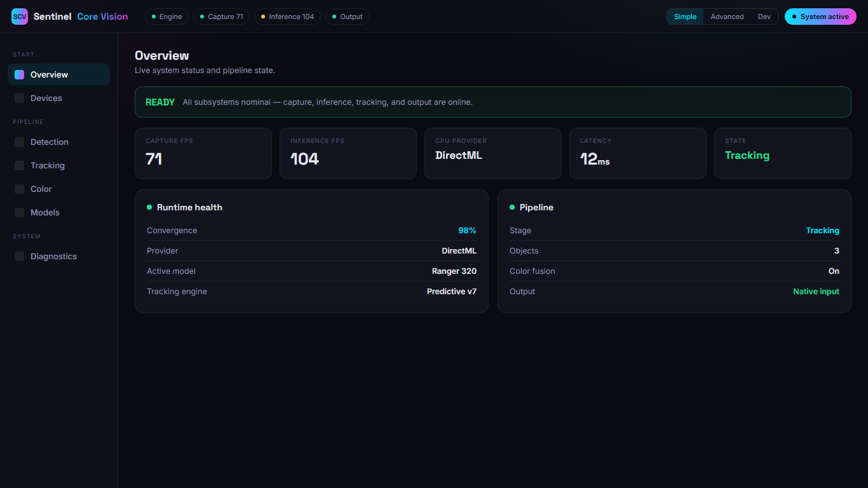Click the Capture 71 status pill
Viewport: 868px width, 488px height.
tap(221, 17)
